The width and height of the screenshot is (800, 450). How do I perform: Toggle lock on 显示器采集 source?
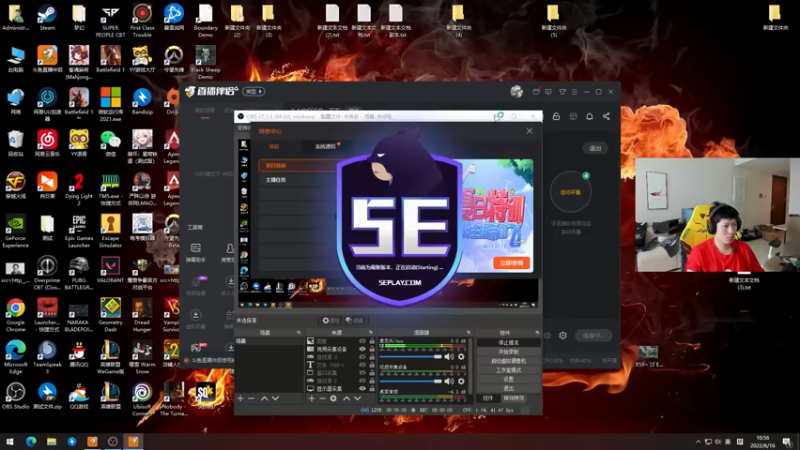(372, 388)
